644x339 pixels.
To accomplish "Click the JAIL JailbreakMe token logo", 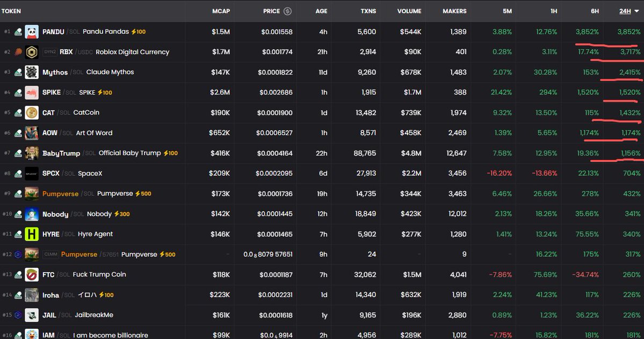I will tap(32, 315).
